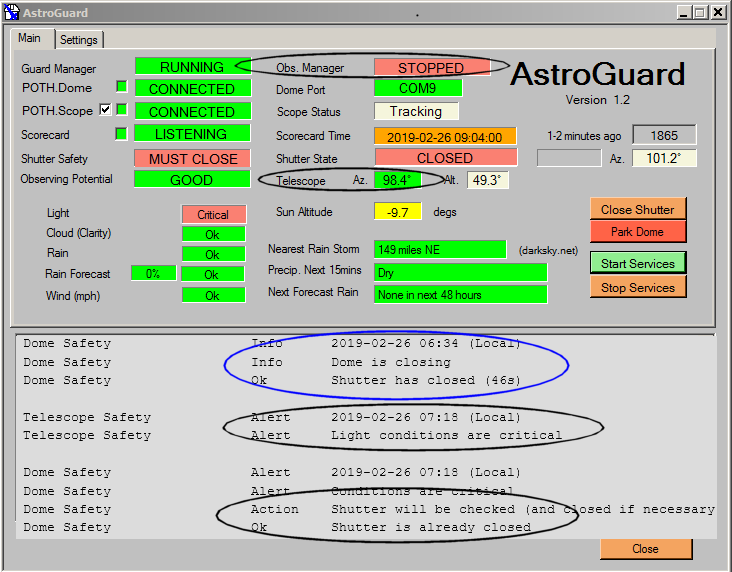The height and width of the screenshot is (572, 732).
Task: Click the Obs. Manager STOPPED status
Action: coord(432,67)
